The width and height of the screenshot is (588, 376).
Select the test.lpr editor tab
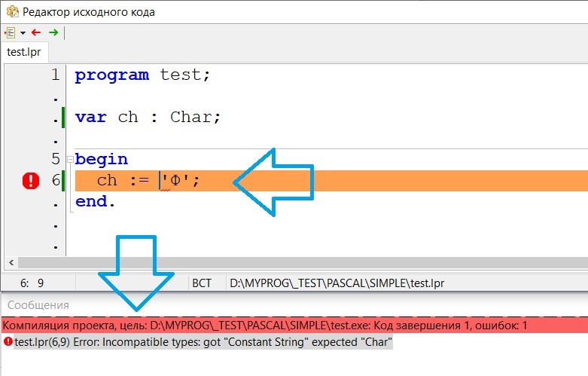tap(24, 52)
